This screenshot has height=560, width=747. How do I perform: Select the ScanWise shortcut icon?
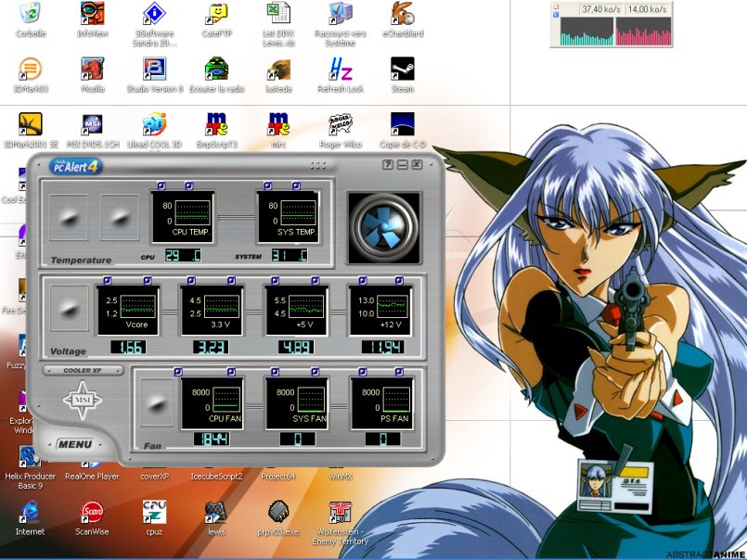pyautogui.click(x=93, y=512)
